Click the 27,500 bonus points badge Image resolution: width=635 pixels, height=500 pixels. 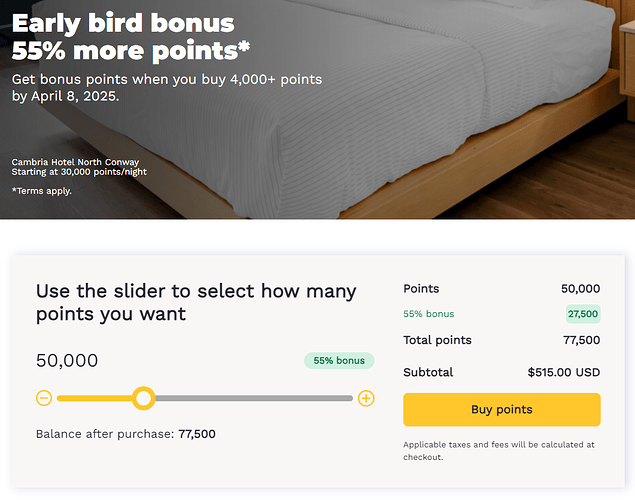point(582,314)
